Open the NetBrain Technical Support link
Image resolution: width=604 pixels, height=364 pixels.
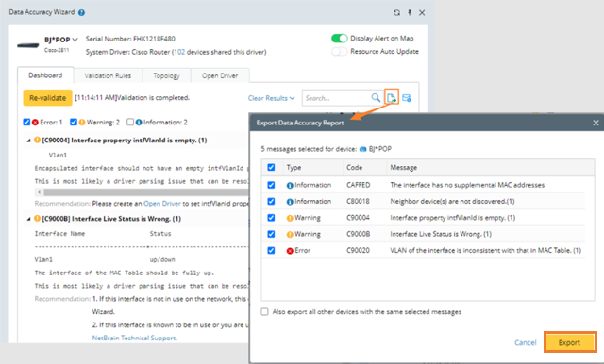click(x=134, y=338)
